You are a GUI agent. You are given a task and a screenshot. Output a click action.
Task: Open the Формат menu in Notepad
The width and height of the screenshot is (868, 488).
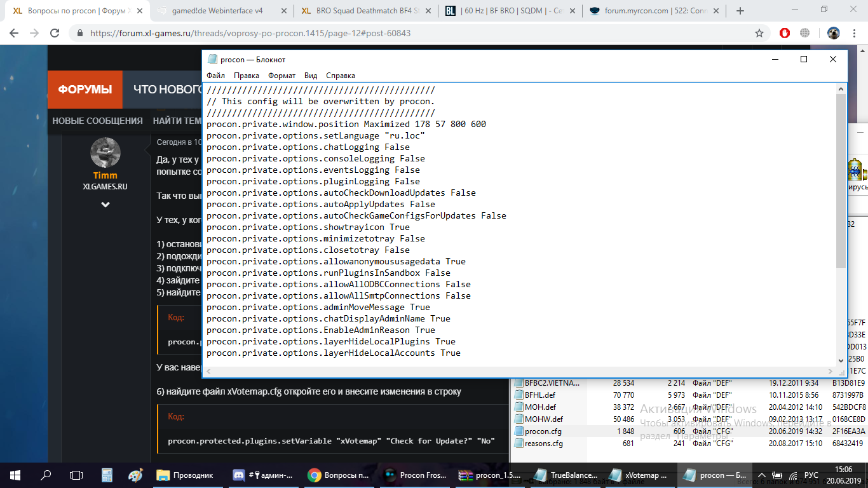[281, 76]
